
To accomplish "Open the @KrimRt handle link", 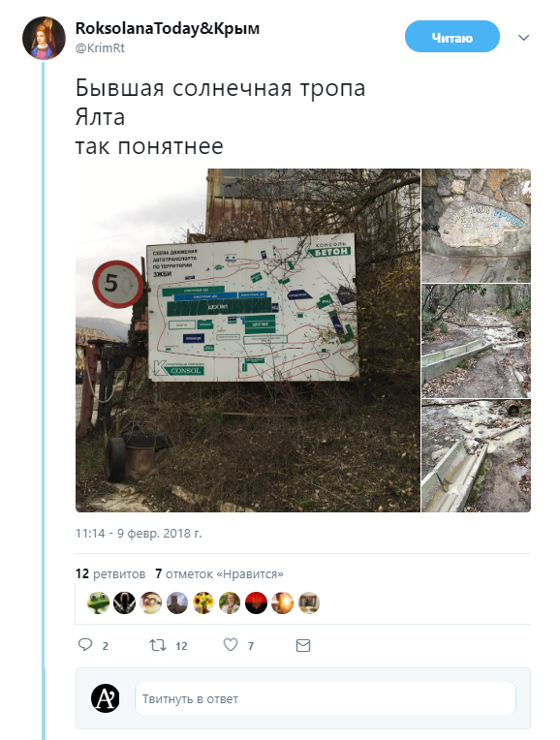I will pos(100,48).
